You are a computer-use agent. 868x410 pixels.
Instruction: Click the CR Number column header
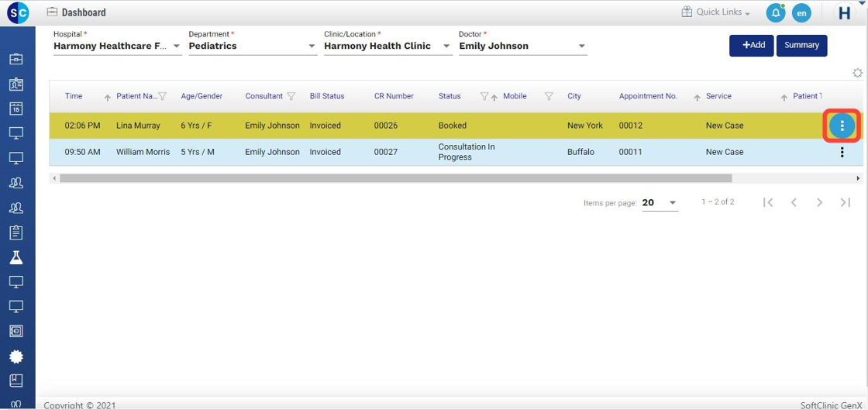[x=394, y=96]
